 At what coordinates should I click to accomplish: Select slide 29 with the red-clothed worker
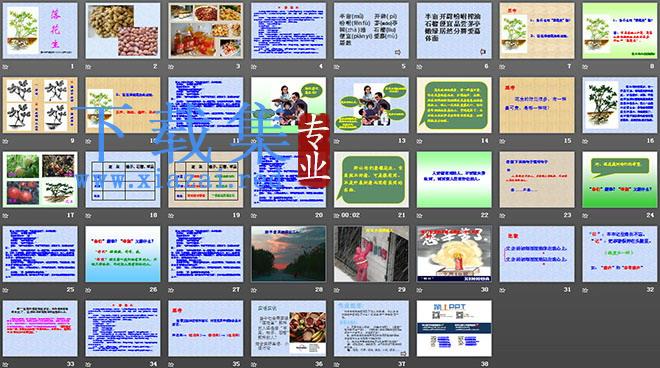point(371,254)
